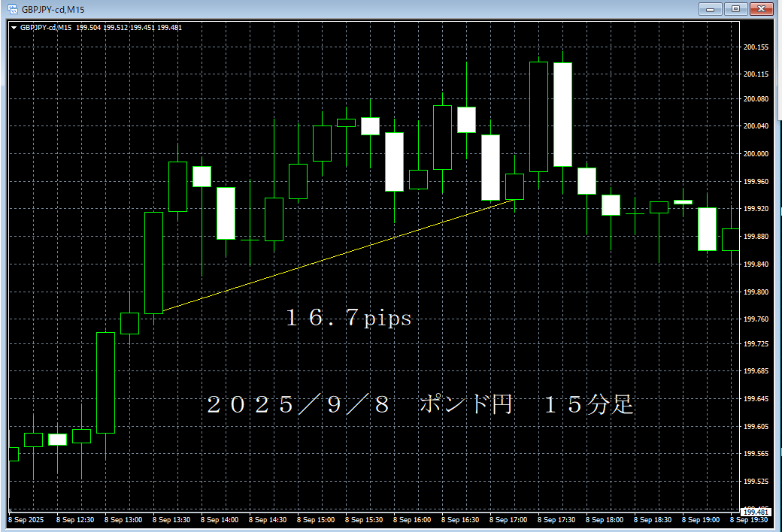Open the triangle dropdown beside GBPJPY-cd,M15 header
This screenshot has width=782, height=532.
tap(14, 28)
